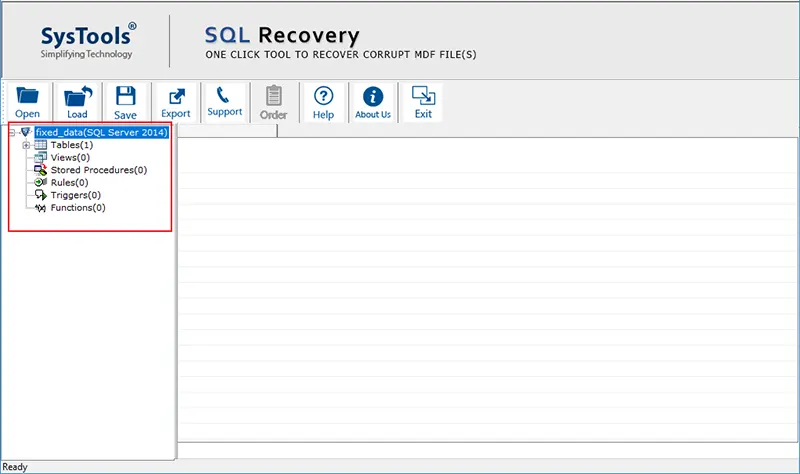Click the Tables grid icon
The image size is (800, 474).
tap(40, 145)
